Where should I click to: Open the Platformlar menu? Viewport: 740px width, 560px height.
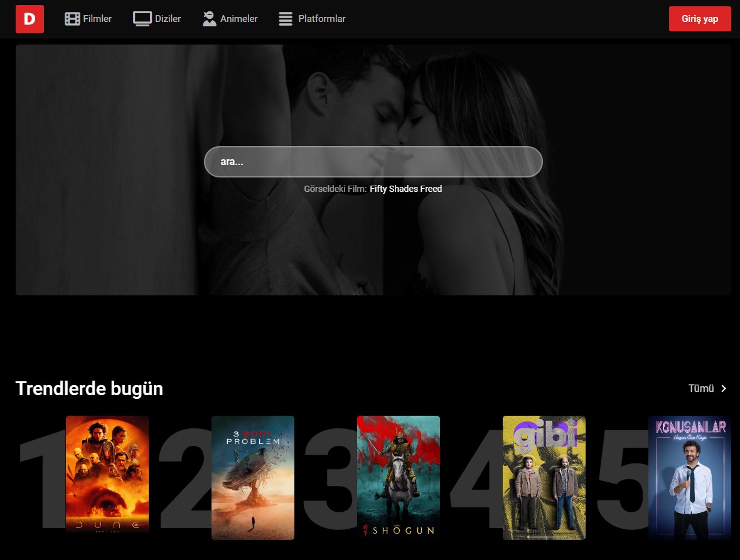312,19
